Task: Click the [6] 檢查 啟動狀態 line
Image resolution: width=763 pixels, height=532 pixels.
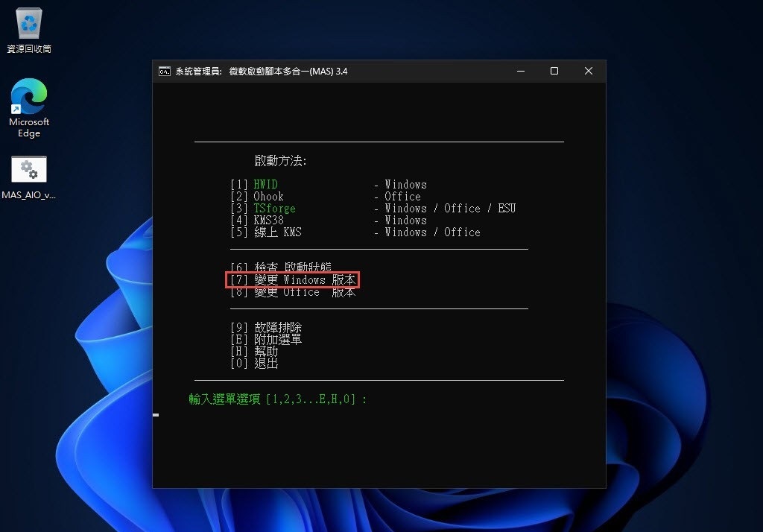Action: point(281,267)
